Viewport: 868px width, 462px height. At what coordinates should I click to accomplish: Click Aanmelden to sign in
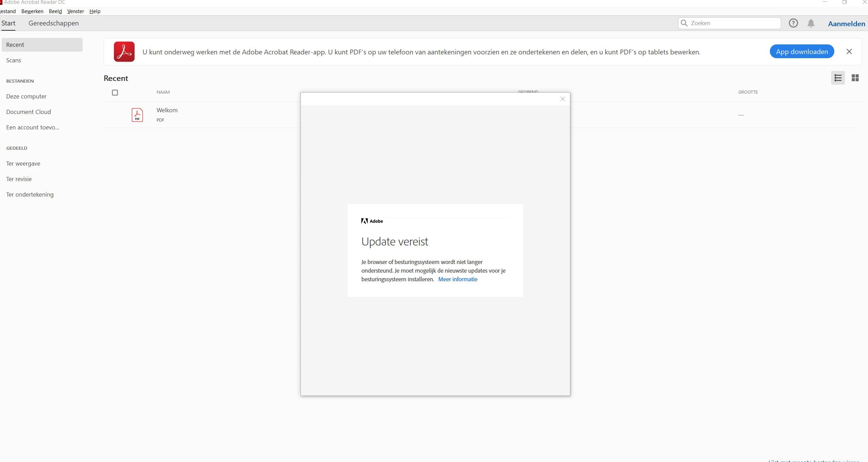(x=846, y=23)
